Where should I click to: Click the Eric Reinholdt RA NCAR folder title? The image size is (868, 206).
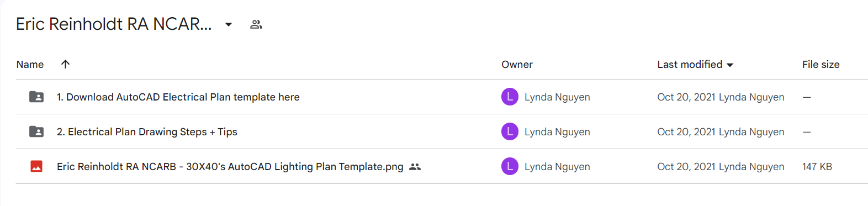(x=114, y=24)
